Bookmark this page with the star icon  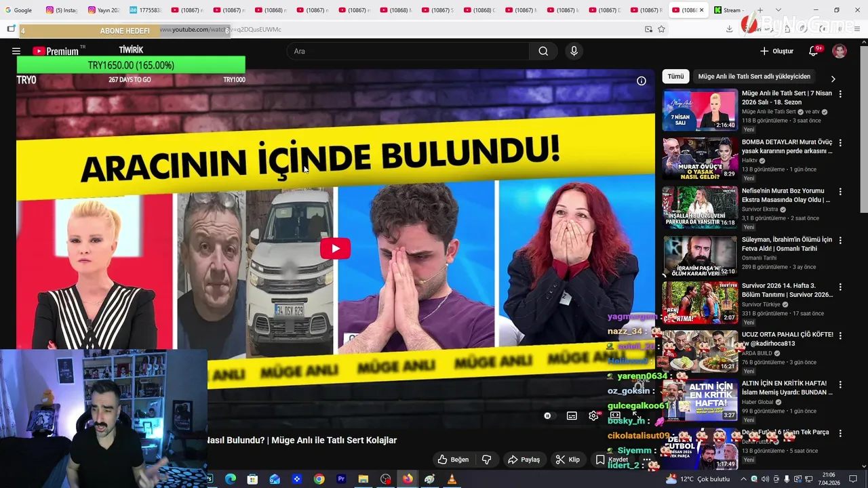pyautogui.click(x=661, y=29)
